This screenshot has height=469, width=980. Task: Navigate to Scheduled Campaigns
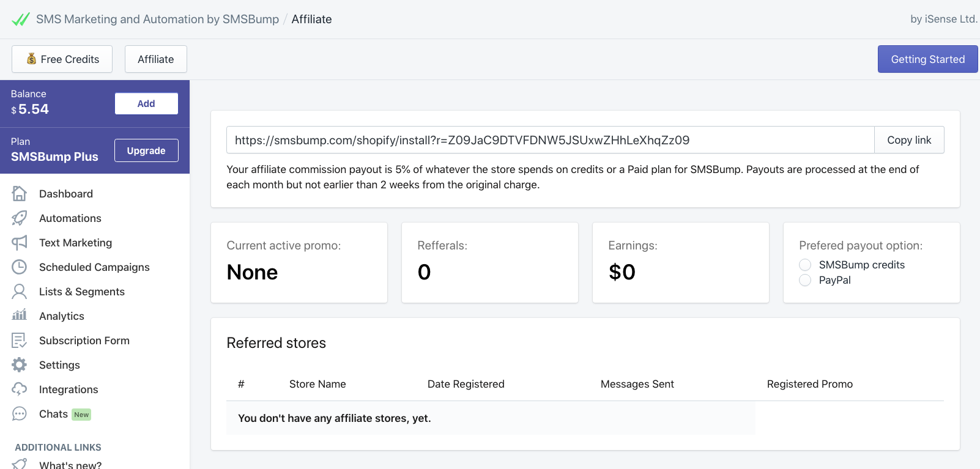pyautogui.click(x=95, y=267)
